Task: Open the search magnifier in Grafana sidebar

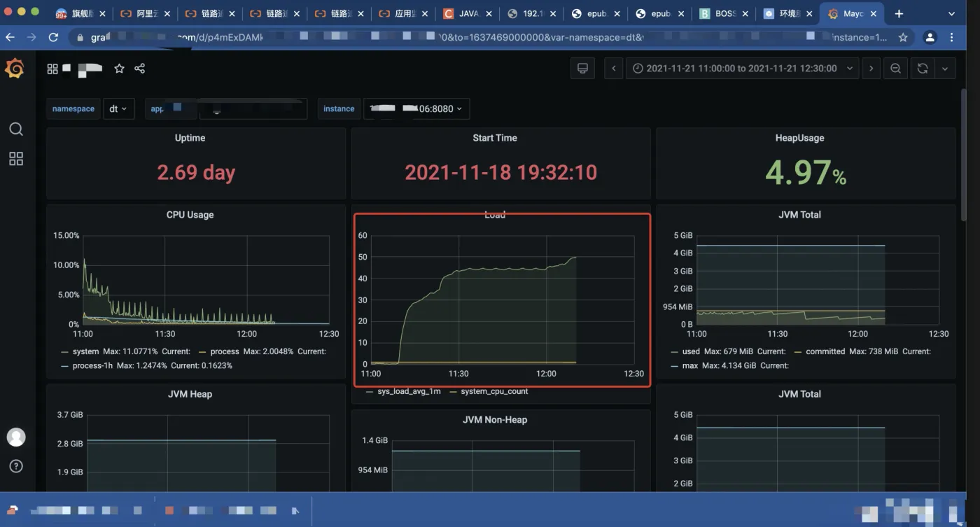Action: (x=15, y=129)
